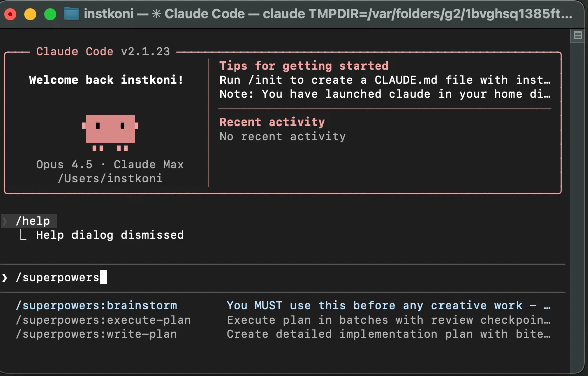This screenshot has height=376, width=588.
Task: Click the prompt chevron before /superpowers
Action: (x=5, y=278)
